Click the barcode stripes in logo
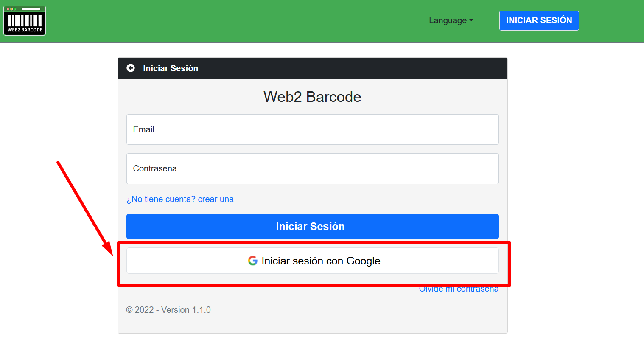 25,20
